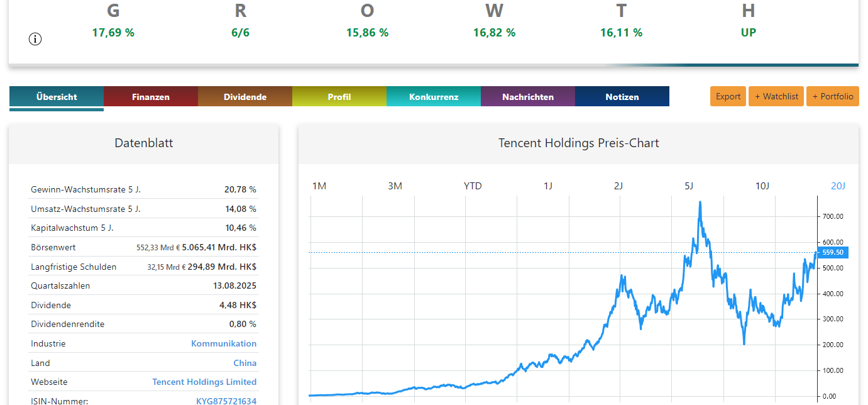Click the 700.00 y-axis label
The height and width of the screenshot is (405, 868).
pos(833,216)
